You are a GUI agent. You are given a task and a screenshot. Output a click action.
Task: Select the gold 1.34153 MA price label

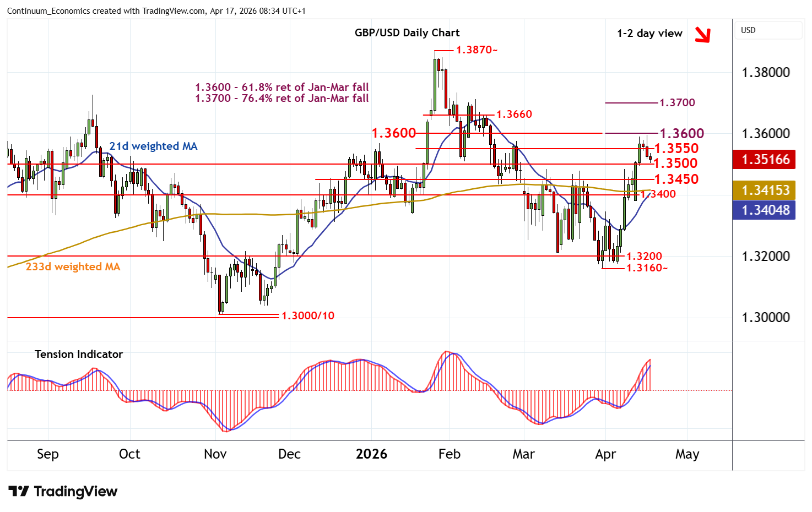(x=764, y=190)
